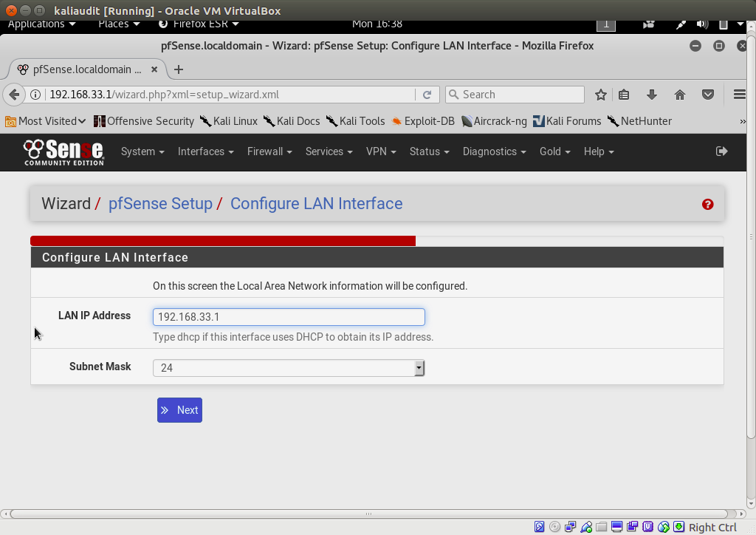The image size is (756, 535).
Task: Close the pfSense.localdomain tab
Action: pos(154,69)
